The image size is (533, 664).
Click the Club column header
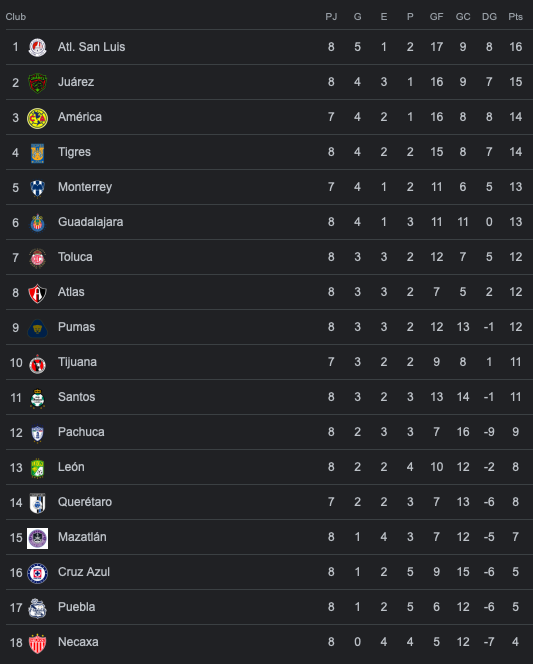[16, 17]
